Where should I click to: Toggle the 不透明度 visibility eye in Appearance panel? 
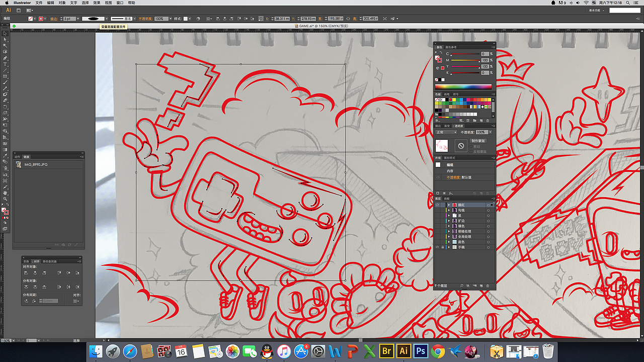point(438,177)
